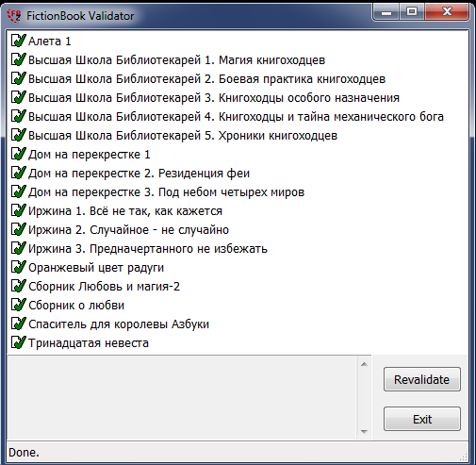Screen dimensions: 476x465
Task: Click the Revalidate button
Action: pos(422,379)
